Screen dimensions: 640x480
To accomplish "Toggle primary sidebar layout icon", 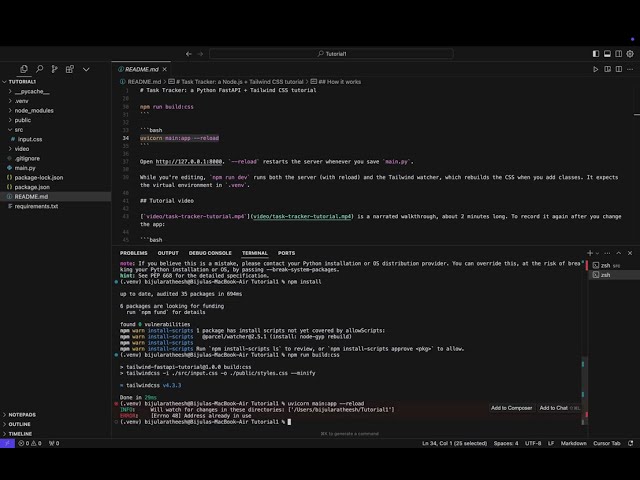I will pos(596,54).
